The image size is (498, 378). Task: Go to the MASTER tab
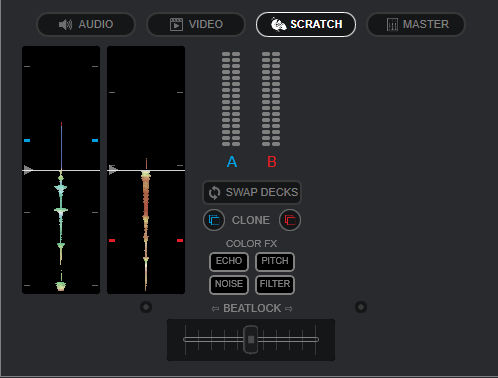[x=416, y=24]
